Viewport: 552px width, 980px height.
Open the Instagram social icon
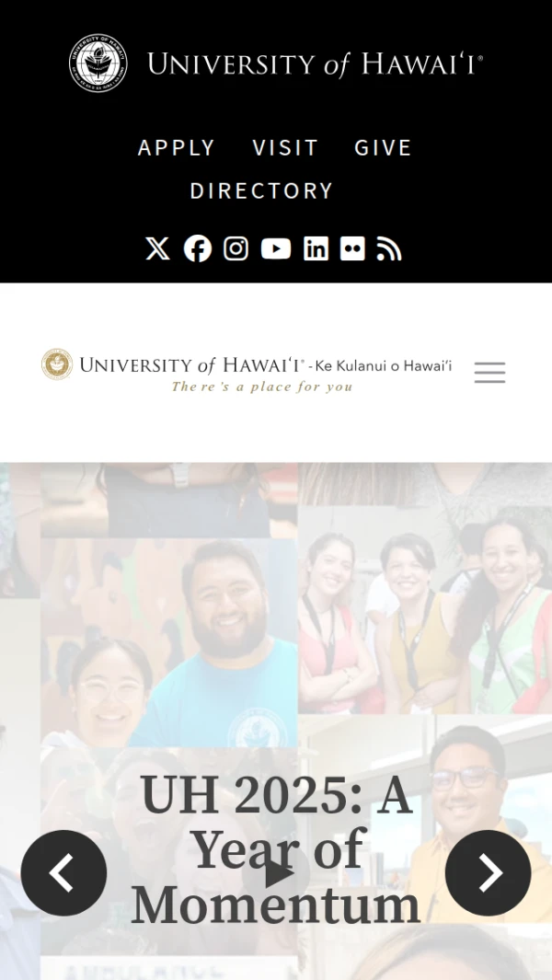point(236,248)
